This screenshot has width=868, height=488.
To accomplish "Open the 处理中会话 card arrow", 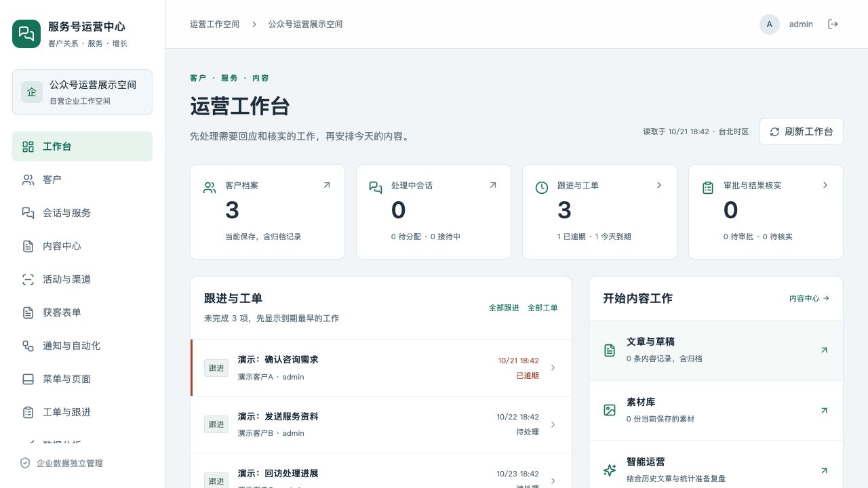I will point(493,185).
